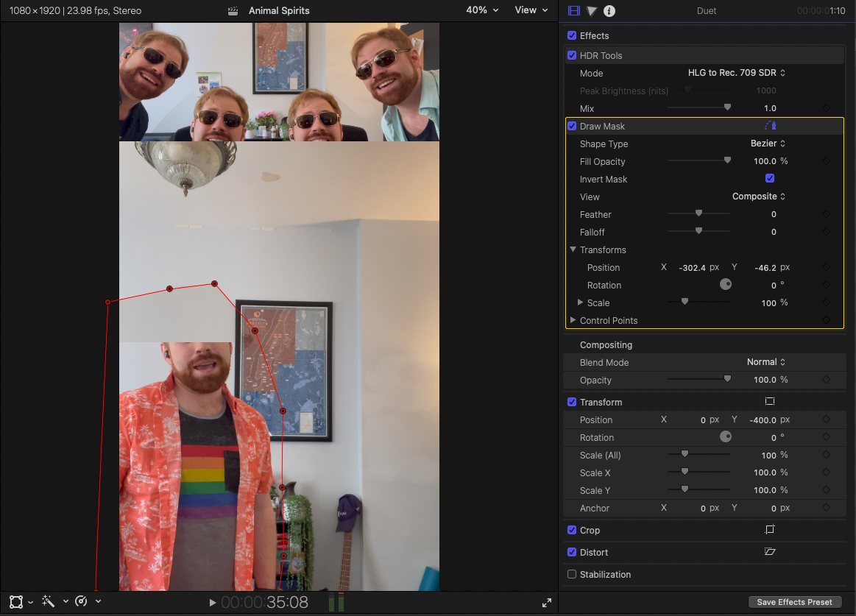Open the Info inspector tab
This screenshot has height=616, width=856.
point(609,10)
